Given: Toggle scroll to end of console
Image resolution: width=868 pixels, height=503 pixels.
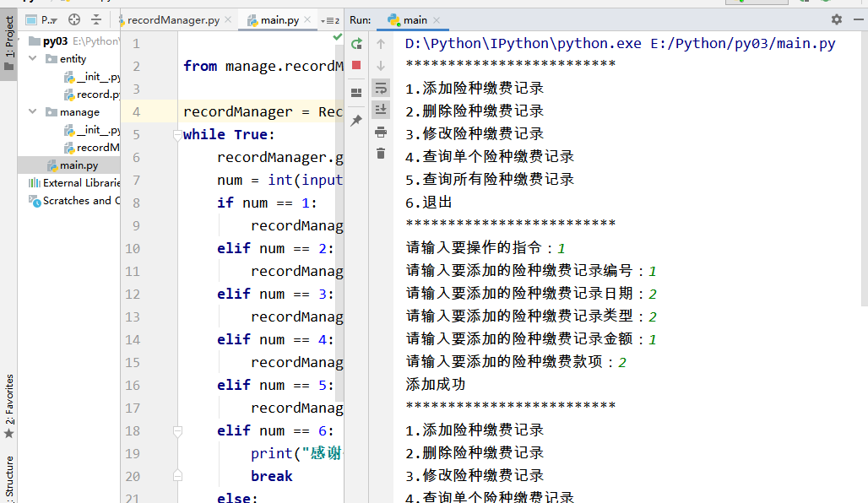Looking at the screenshot, I should click(381, 109).
